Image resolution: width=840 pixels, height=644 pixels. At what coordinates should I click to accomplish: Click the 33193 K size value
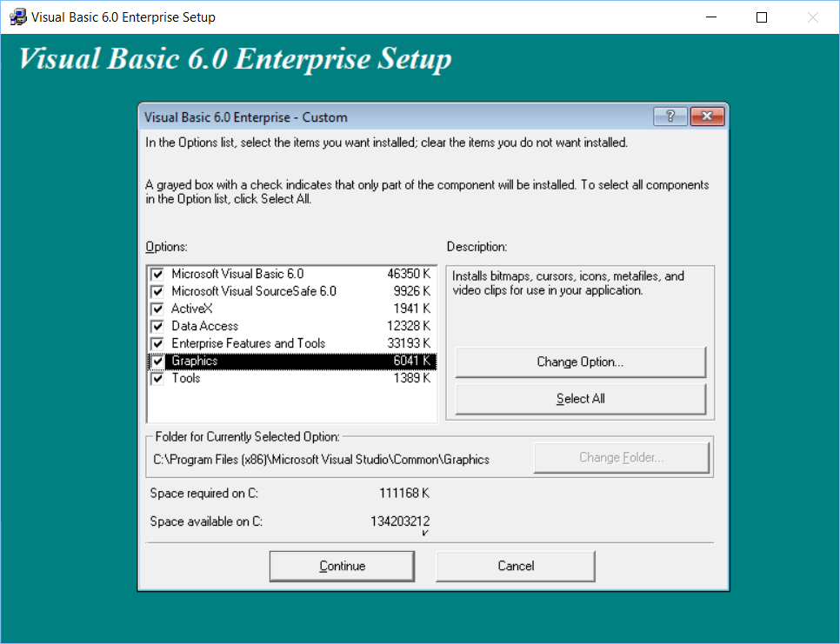(409, 343)
